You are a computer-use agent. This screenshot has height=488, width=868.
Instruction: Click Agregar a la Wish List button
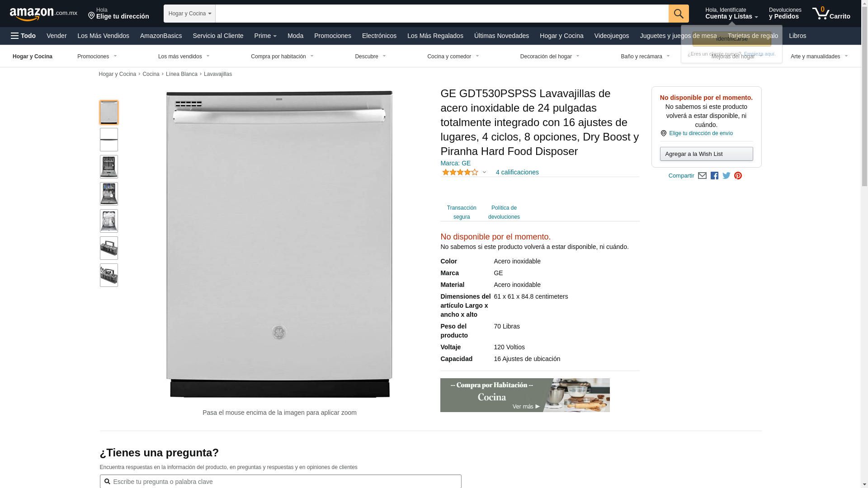click(706, 154)
